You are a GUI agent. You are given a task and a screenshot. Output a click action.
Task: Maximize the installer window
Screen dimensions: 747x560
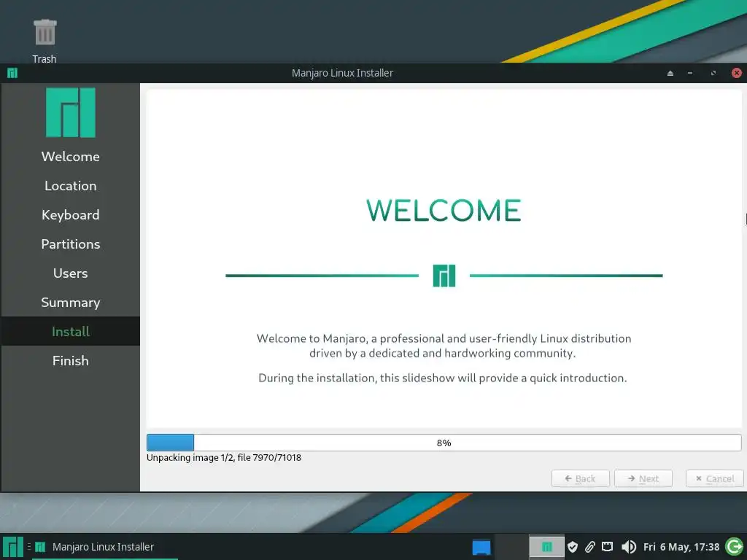(713, 73)
